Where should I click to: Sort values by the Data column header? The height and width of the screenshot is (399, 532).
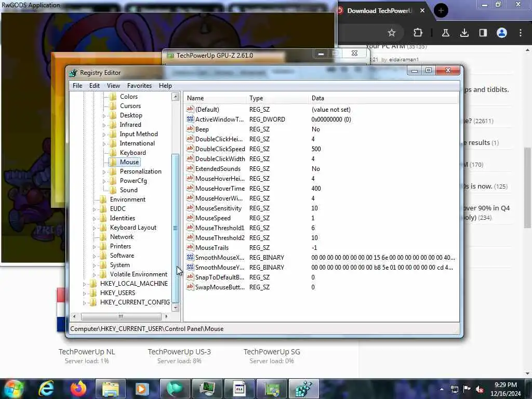[x=383, y=98]
